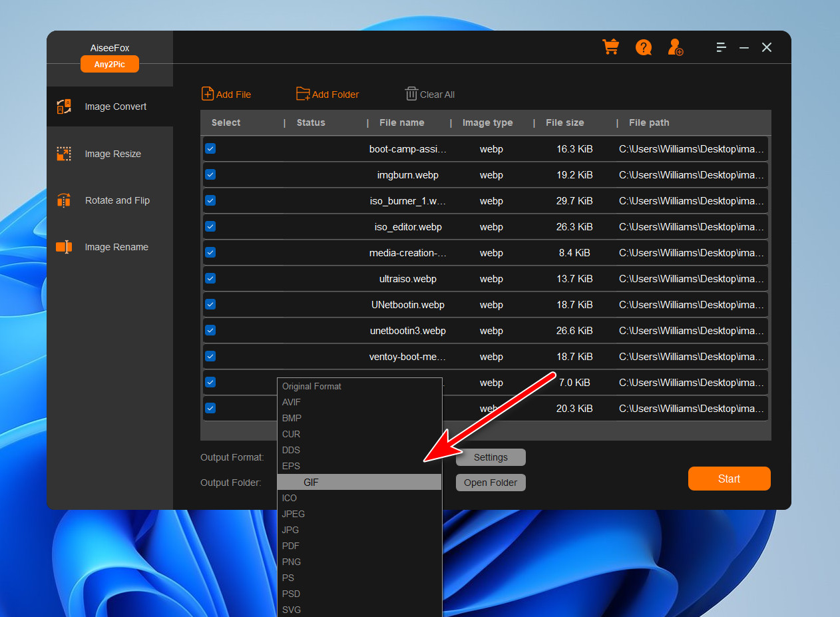Click the Add File button label

[x=234, y=95]
